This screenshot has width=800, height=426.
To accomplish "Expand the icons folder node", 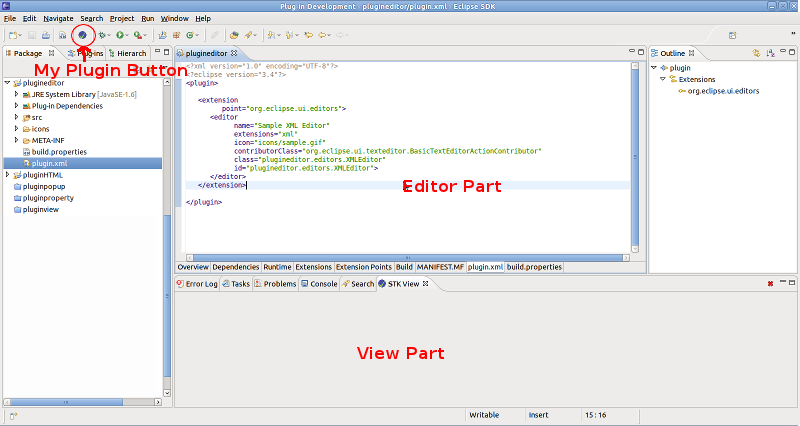I will coord(16,129).
